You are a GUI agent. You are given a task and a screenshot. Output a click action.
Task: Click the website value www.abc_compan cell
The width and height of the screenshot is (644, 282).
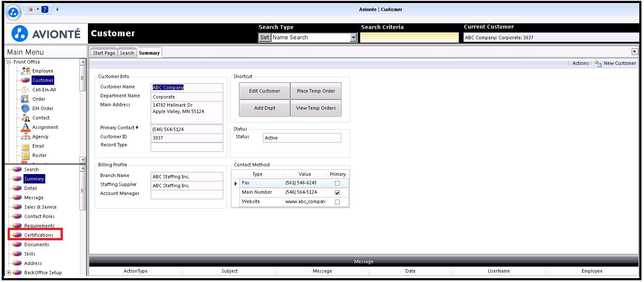(x=305, y=201)
